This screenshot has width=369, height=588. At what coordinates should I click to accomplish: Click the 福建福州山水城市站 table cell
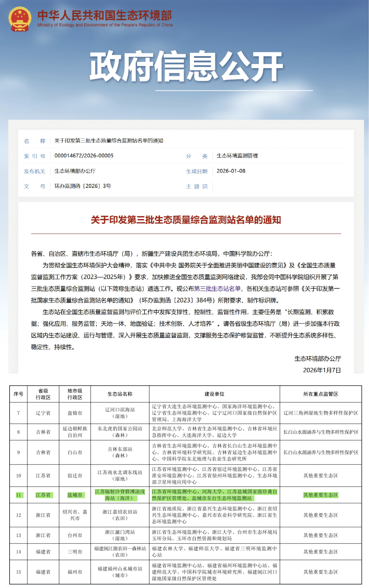pos(120,572)
